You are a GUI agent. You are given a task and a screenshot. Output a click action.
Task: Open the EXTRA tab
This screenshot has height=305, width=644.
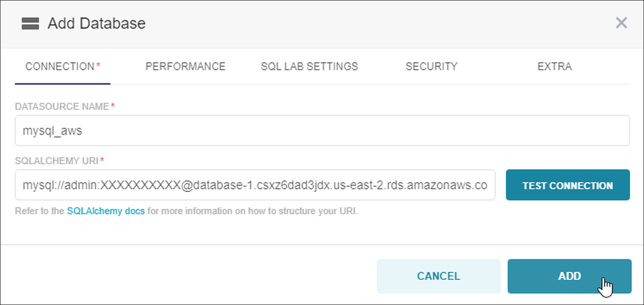(x=554, y=66)
